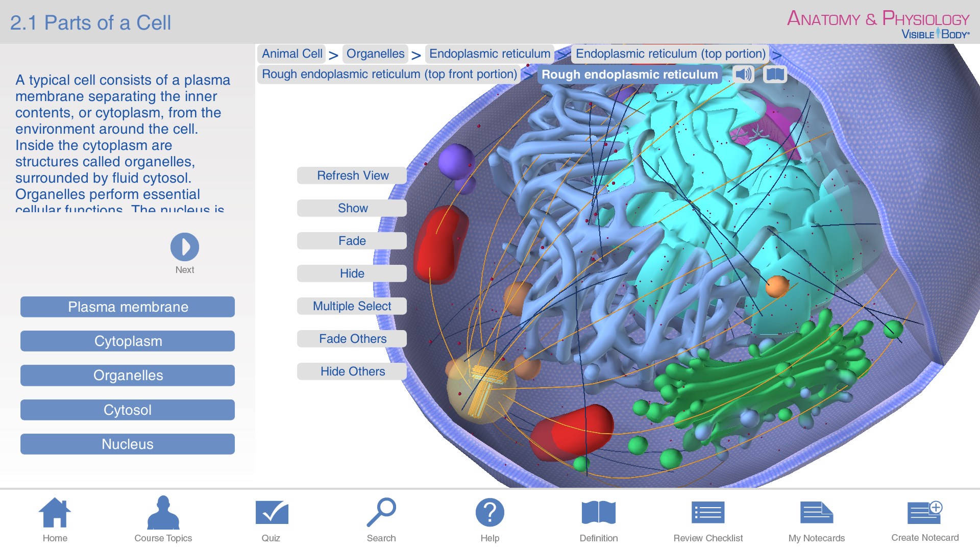
Task: Hide the selected structure
Action: tap(352, 273)
